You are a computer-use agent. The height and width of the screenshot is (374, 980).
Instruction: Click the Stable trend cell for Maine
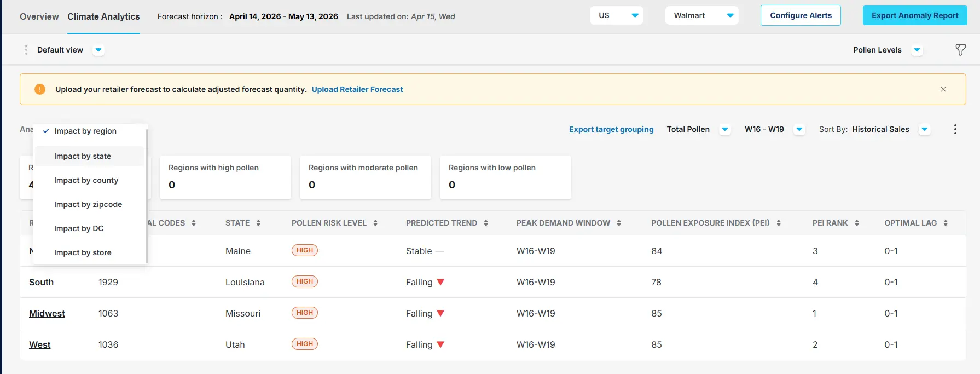[425, 251]
